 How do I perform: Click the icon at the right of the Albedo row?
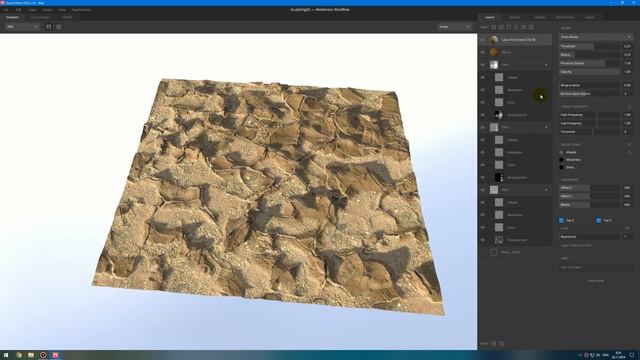pyautogui.click(x=629, y=152)
